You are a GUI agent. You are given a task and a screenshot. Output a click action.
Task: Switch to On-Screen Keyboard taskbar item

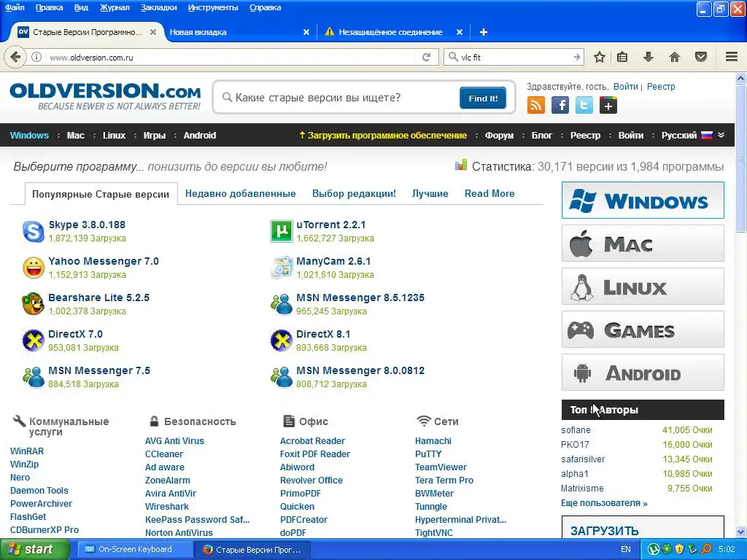pos(135,550)
